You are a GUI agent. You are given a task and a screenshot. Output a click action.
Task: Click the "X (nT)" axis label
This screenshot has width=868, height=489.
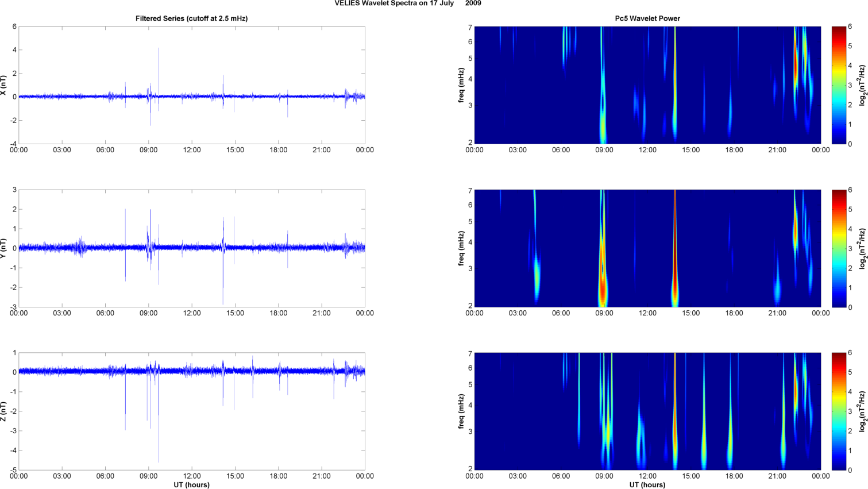(x=4, y=85)
